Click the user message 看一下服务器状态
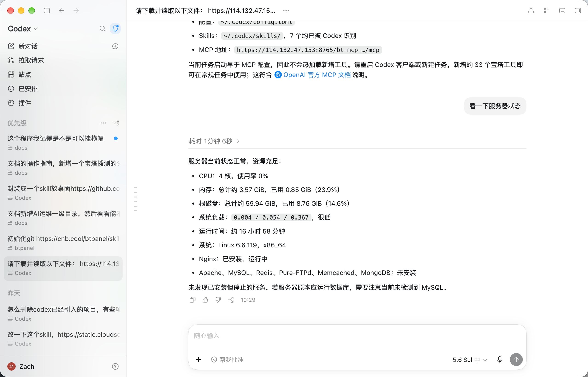The height and width of the screenshot is (377, 588). [495, 106]
